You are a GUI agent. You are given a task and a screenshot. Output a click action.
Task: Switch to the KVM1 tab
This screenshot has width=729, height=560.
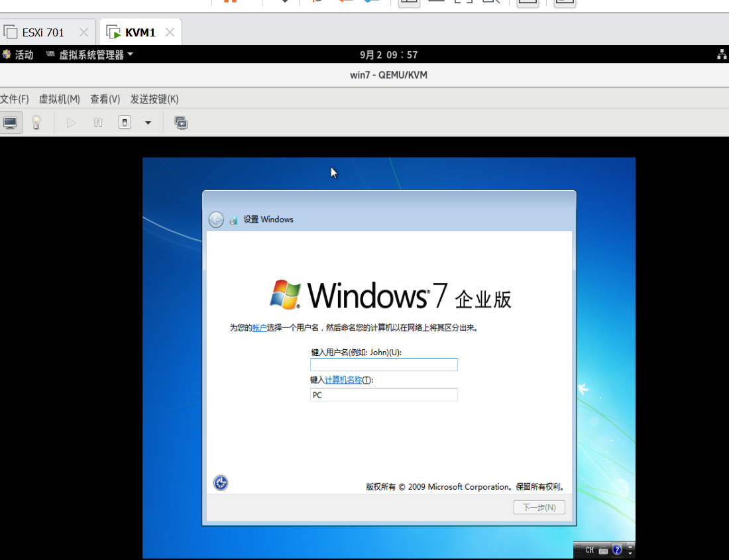[x=140, y=32]
